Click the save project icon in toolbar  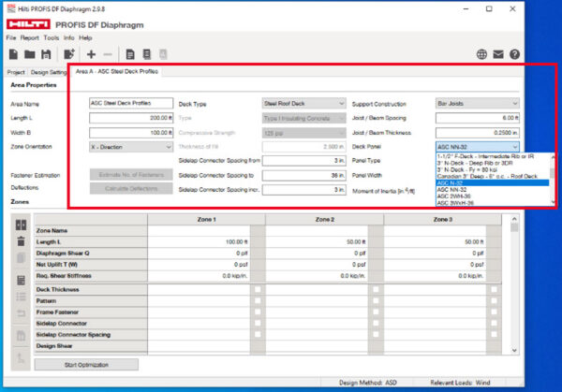tap(44, 54)
